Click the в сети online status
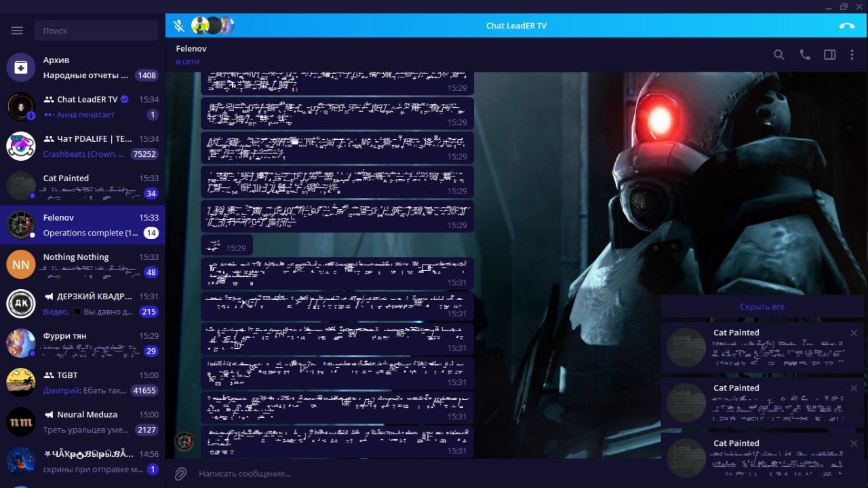 [x=188, y=62]
